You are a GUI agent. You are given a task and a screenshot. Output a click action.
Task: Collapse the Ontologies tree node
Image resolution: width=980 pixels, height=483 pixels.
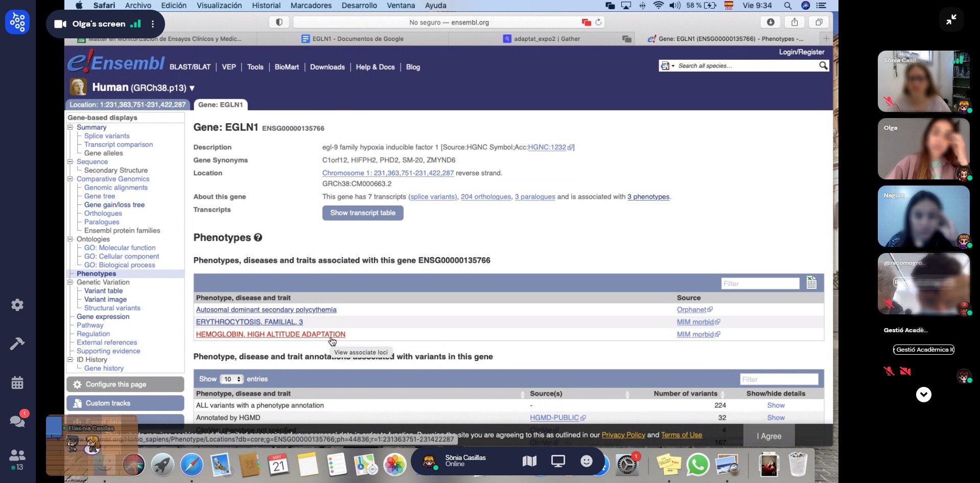coord(71,239)
